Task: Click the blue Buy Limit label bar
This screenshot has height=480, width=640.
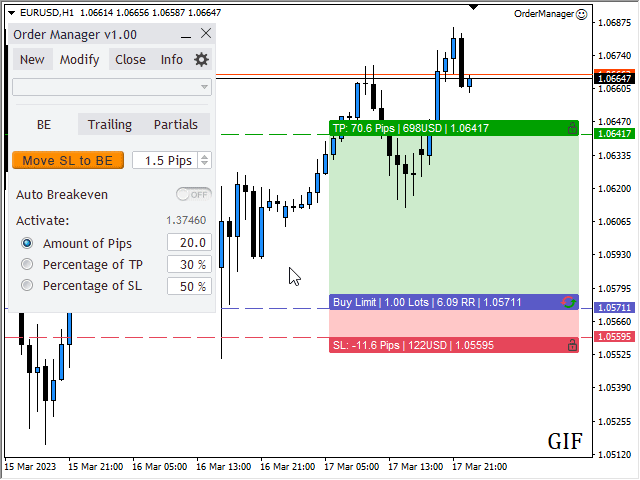Action: [x=454, y=302]
